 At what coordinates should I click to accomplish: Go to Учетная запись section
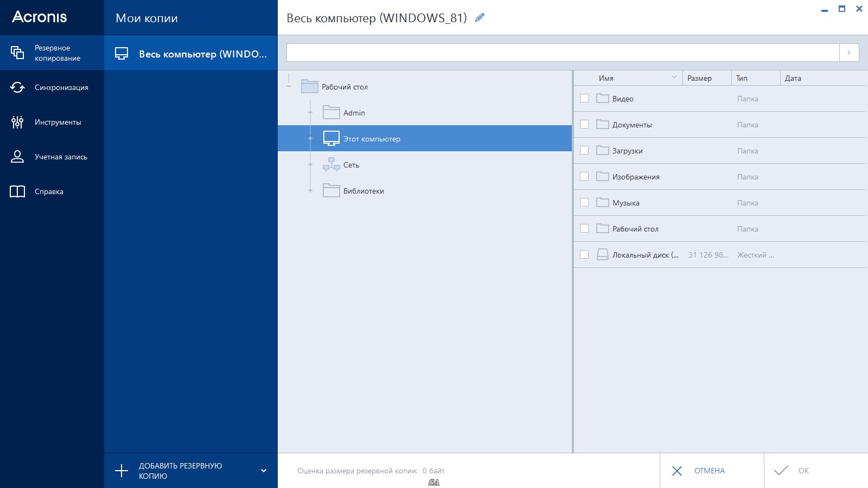point(52,157)
